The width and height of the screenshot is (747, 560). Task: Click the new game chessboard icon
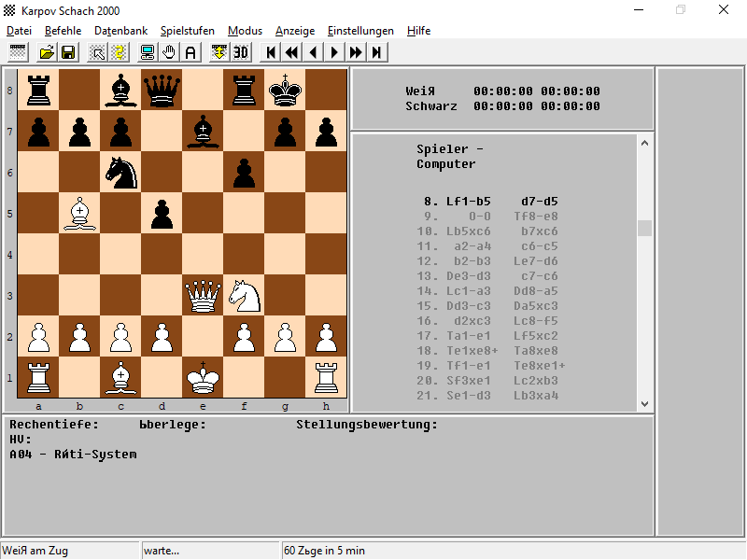point(18,52)
